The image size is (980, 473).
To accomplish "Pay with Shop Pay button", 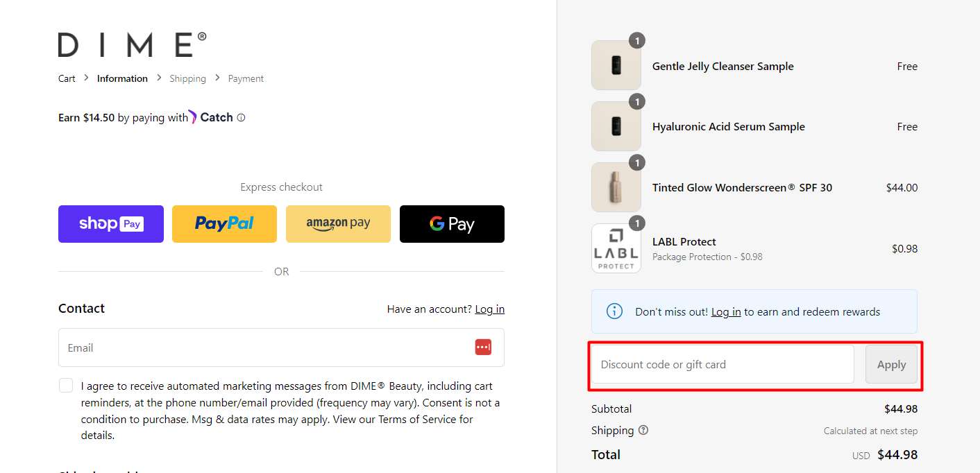I will pyautogui.click(x=111, y=224).
